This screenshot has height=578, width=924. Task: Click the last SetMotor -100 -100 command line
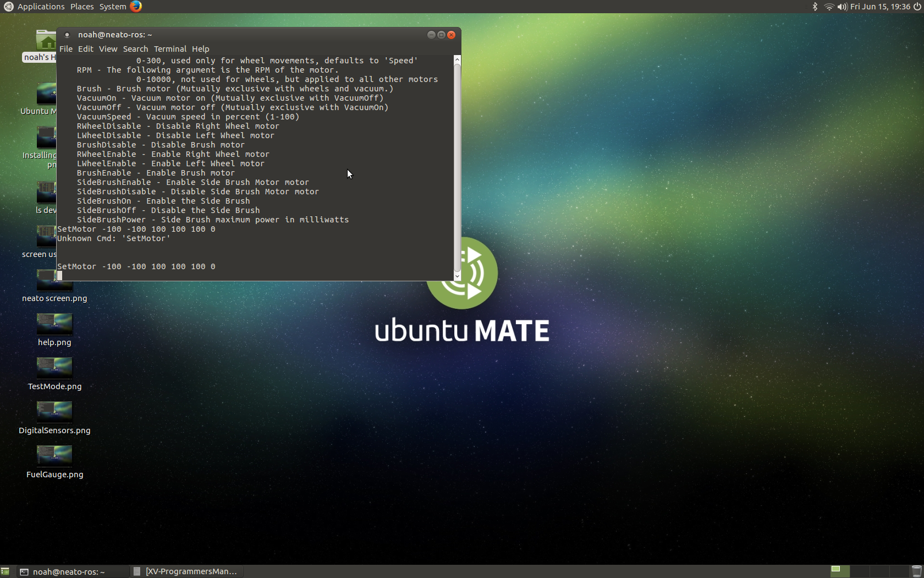tap(136, 266)
